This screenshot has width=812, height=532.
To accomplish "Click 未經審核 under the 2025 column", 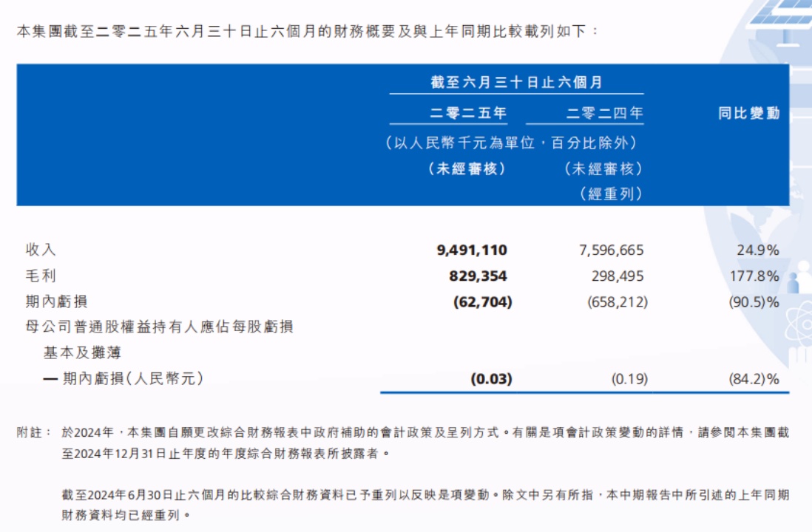I will [x=467, y=168].
